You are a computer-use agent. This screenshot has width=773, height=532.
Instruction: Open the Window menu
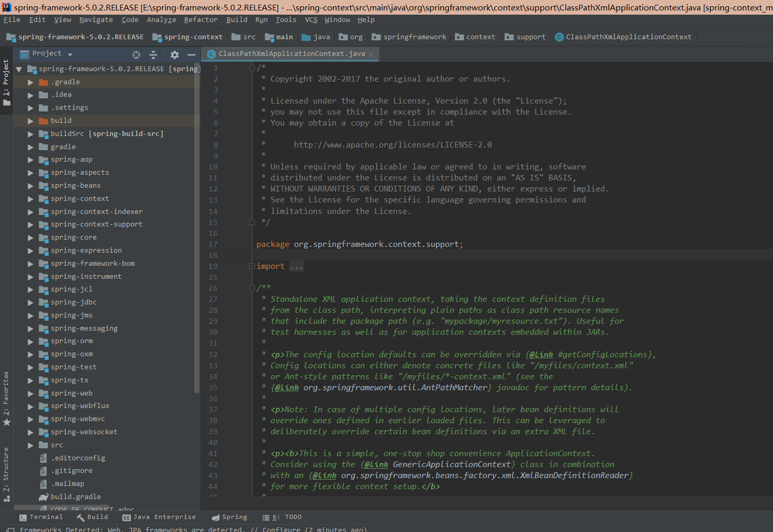[337, 20]
